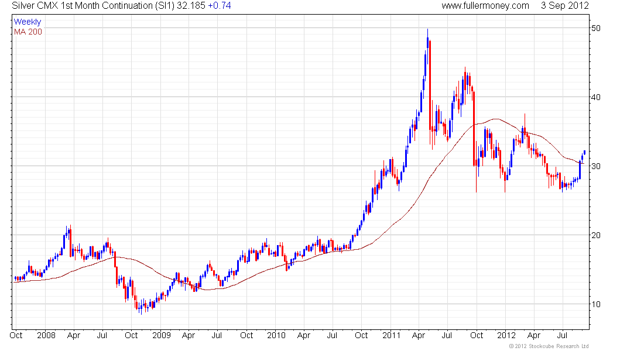The height and width of the screenshot is (351, 644).
Task: Click the latest blue candle at chart's right end
Action: pos(584,152)
